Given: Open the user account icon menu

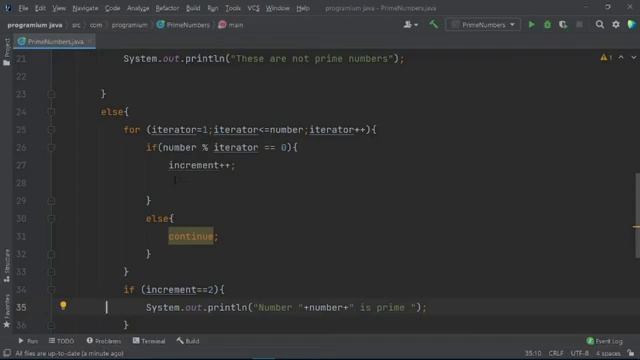Looking at the screenshot, I should (x=410, y=25).
